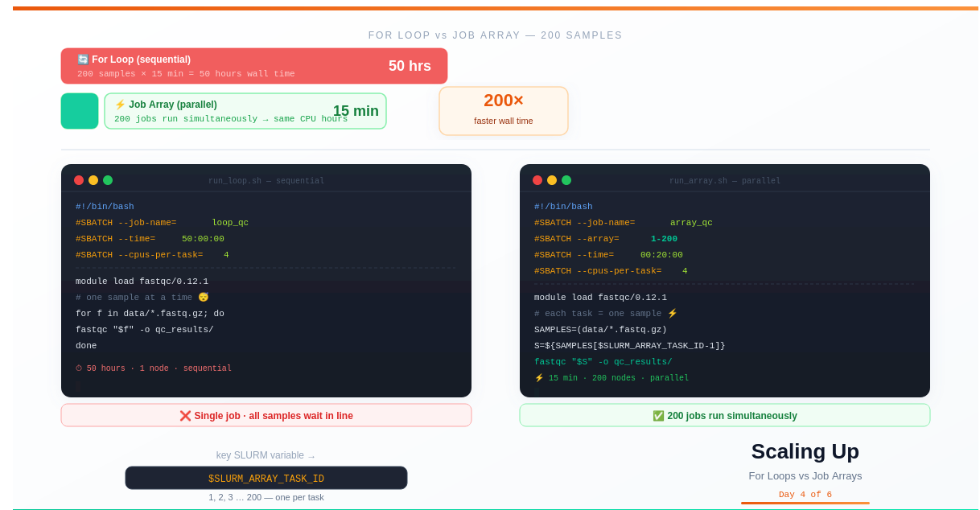The width and height of the screenshot is (980, 510).
Task: Click the $SLURM_ARRAY_TASK_ID variable pill
Action: pyautogui.click(x=266, y=478)
